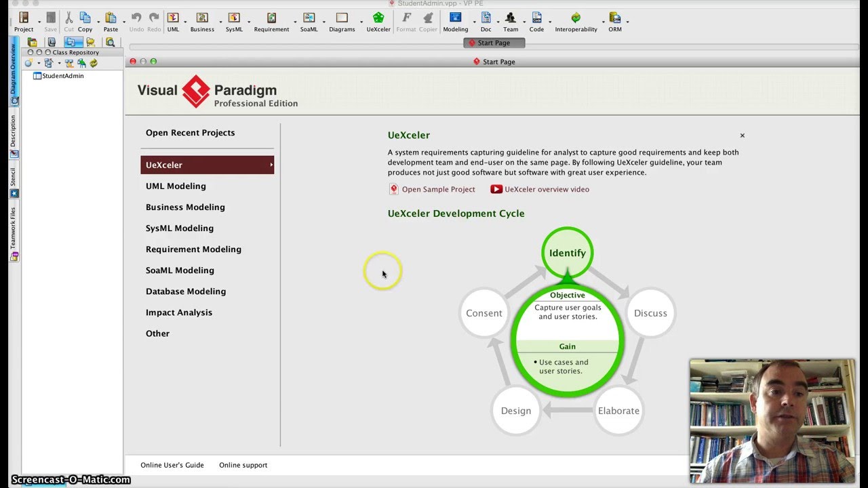Image resolution: width=868 pixels, height=488 pixels.
Task: Play the UeXceler overview video link
Action: (540, 189)
